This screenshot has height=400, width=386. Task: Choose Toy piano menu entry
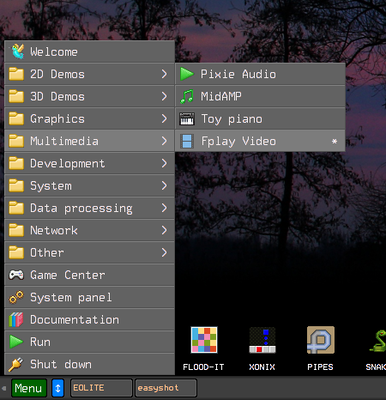(x=260, y=119)
